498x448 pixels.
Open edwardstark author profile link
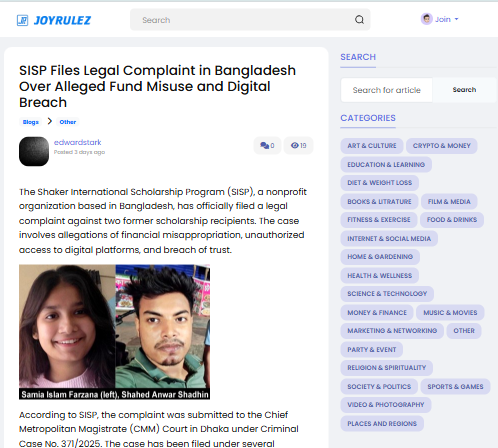(x=78, y=142)
